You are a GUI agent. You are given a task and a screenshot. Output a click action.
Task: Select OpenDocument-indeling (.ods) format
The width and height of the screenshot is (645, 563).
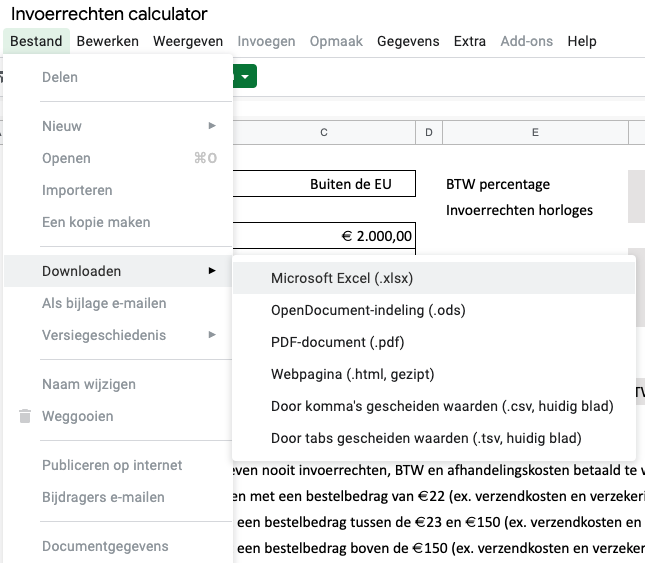coord(368,310)
